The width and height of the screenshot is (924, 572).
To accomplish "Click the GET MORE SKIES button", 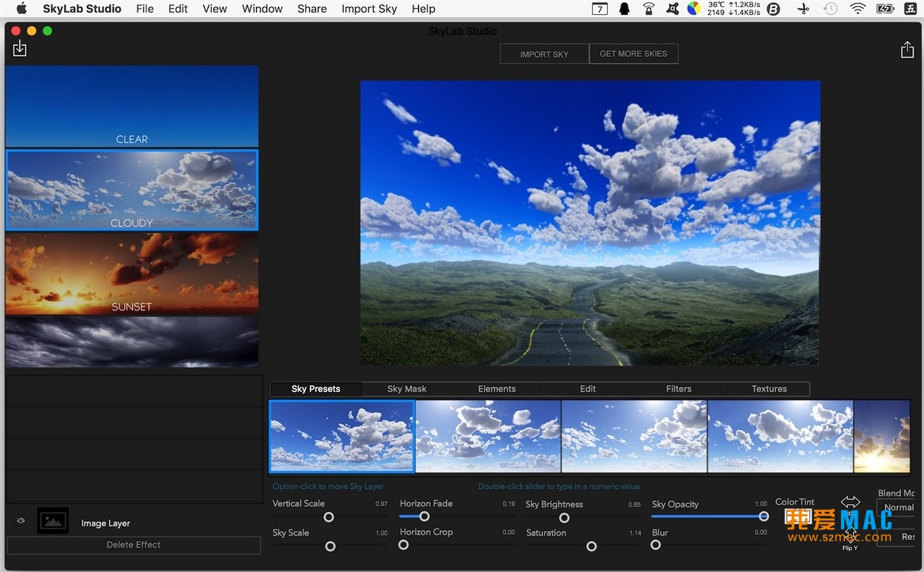I will 633,54.
